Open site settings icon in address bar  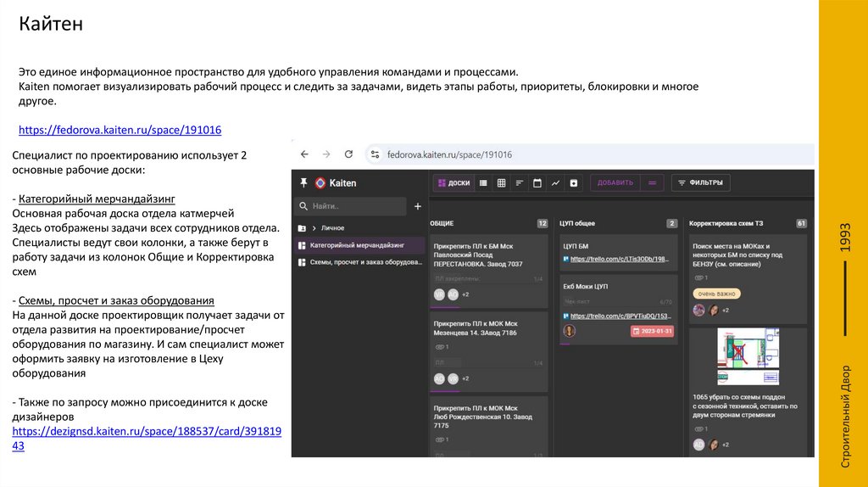[375, 154]
